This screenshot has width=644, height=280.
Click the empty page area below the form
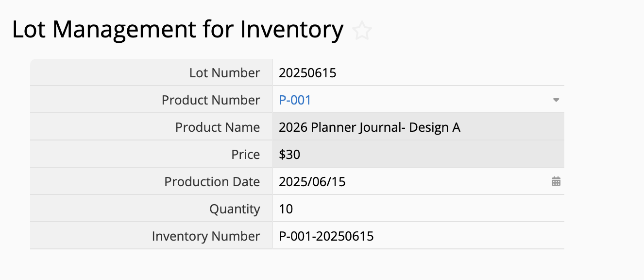click(321, 265)
